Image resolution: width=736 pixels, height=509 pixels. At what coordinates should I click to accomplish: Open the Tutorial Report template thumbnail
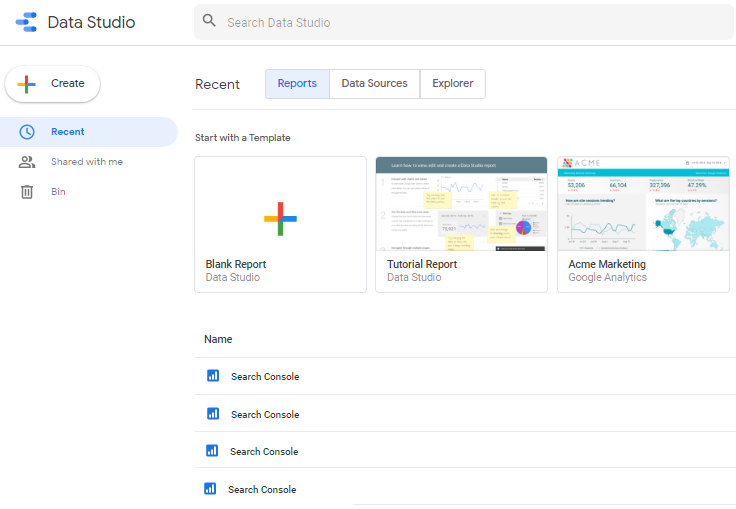[461, 204]
